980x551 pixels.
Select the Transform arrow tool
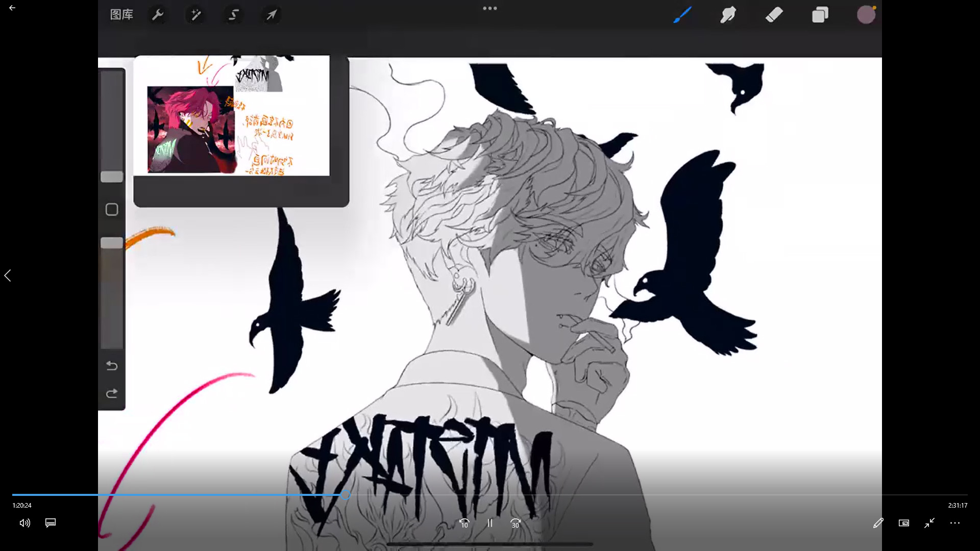[272, 15]
